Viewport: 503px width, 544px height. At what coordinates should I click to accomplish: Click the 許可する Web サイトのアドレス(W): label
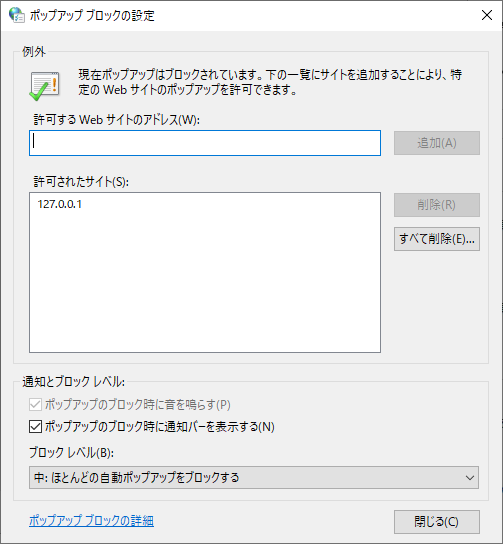click(x=117, y=120)
